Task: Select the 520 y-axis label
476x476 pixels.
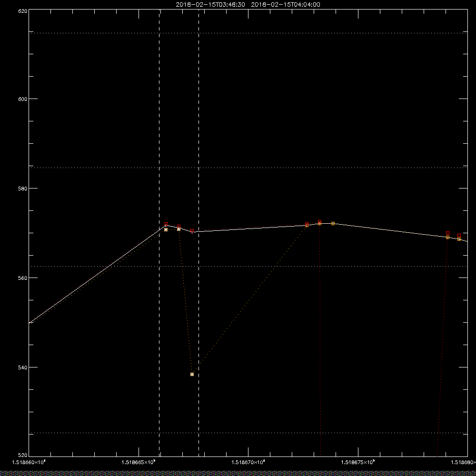Action: click(23, 456)
